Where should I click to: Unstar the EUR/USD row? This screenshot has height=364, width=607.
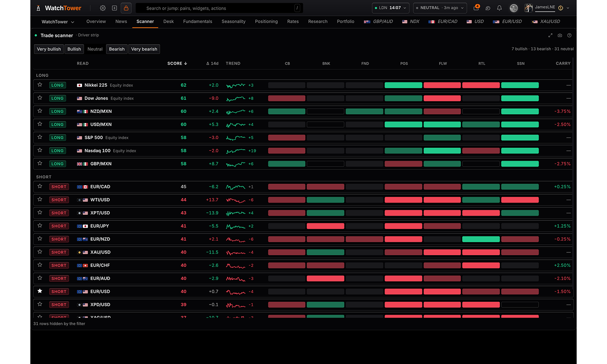pyautogui.click(x=40, y=291)
